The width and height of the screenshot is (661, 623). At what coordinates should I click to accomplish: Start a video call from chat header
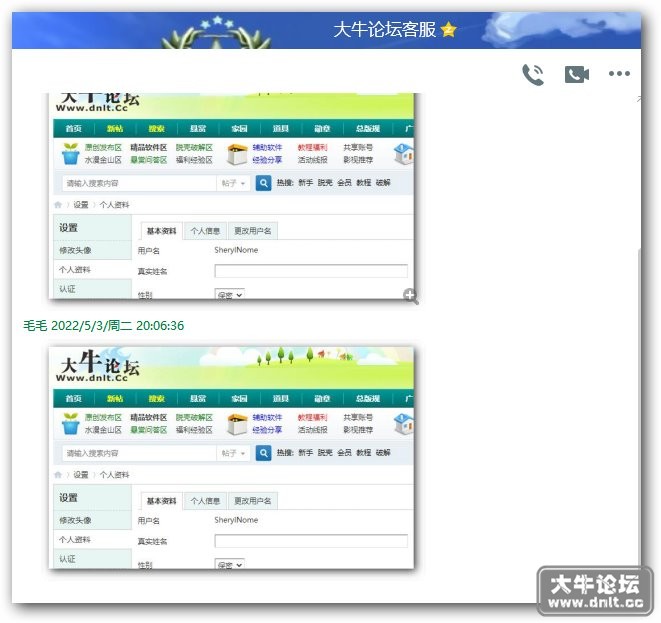pyautogui.click(x=577, y=75)
